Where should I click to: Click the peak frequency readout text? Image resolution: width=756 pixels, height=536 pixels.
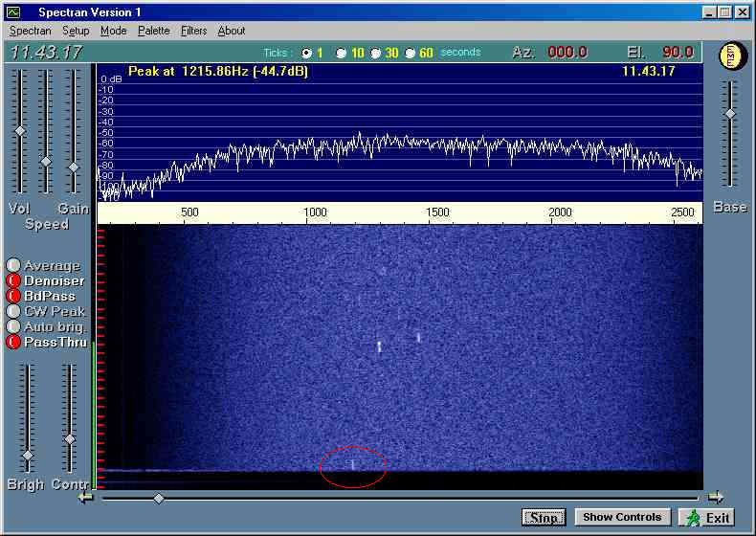(218, 72)
